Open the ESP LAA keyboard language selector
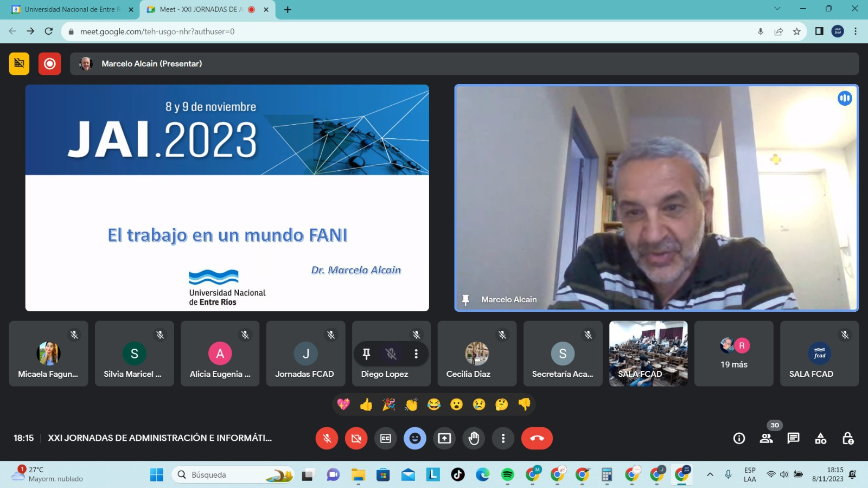This screenshot has width=868, height=488. [x=750, y=475]
